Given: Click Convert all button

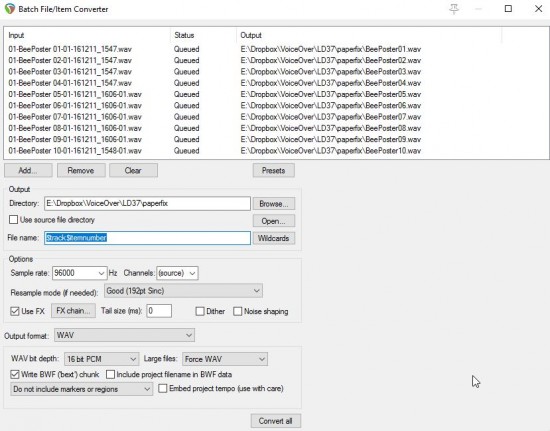Looking at the screenshot, I should (x=276, y=421).
